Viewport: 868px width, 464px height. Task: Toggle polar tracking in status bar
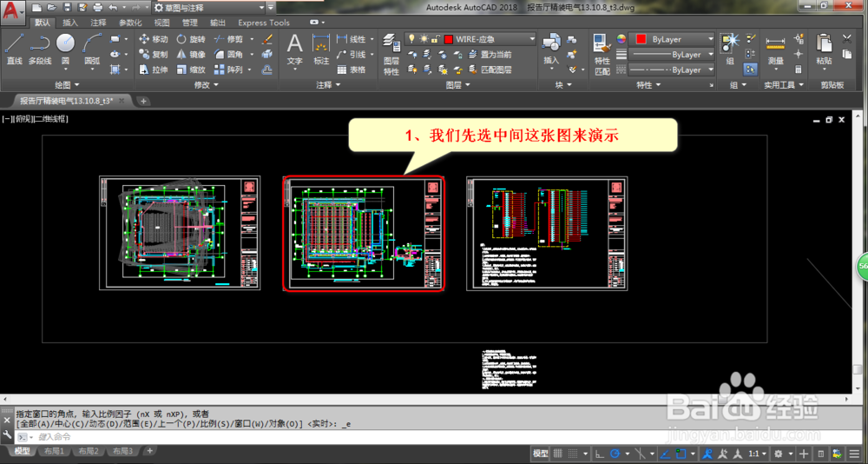click(x=615, y=453)
